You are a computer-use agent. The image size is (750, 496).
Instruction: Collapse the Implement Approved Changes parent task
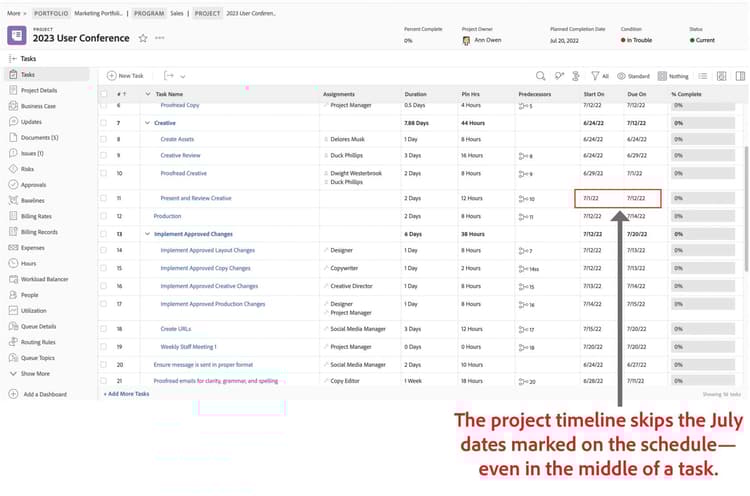tap(147, 234)
